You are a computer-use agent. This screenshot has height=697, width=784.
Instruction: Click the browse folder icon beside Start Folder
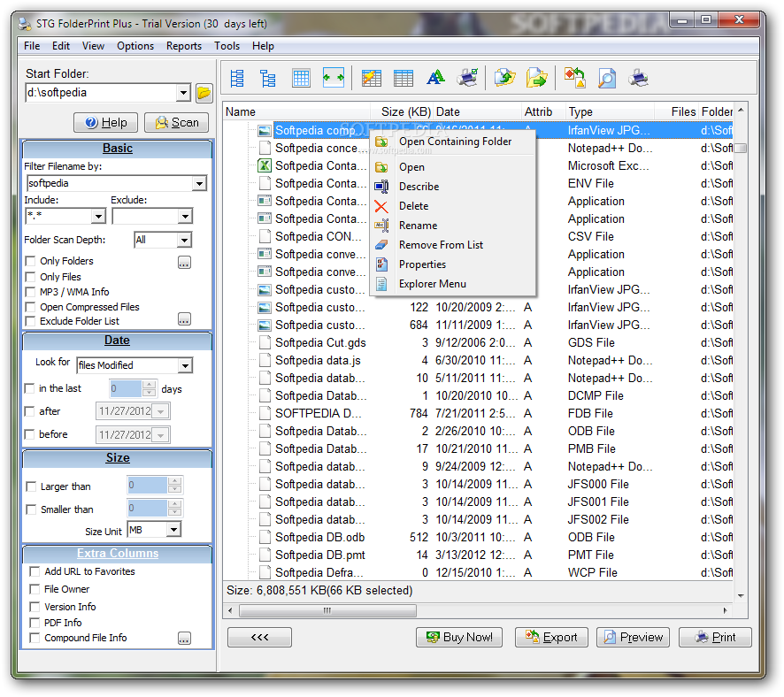204,93
